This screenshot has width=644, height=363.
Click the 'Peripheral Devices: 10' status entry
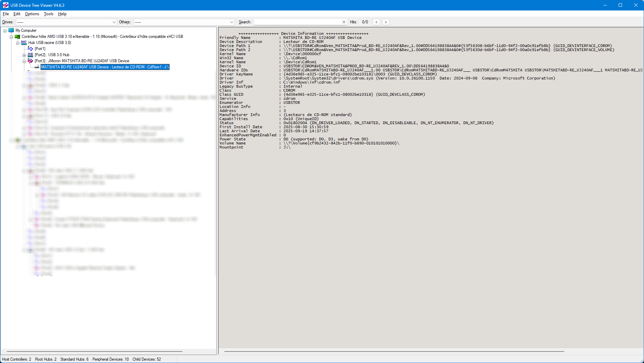tap(110, 359)
